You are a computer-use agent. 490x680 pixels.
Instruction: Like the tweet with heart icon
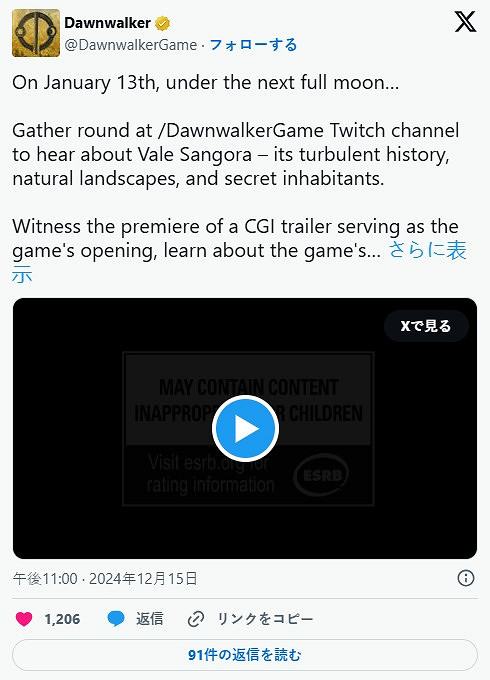(24, 618)
